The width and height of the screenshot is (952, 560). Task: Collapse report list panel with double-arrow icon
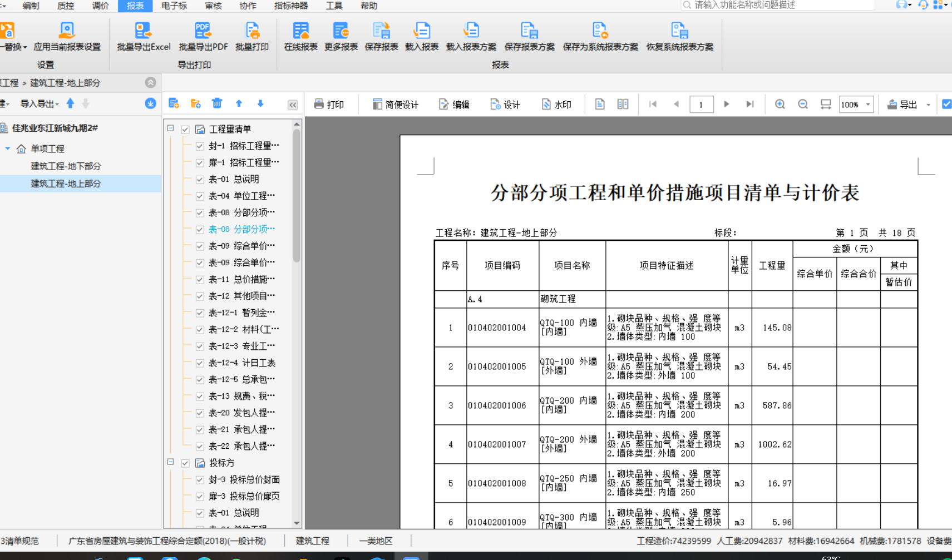(293, 105)
